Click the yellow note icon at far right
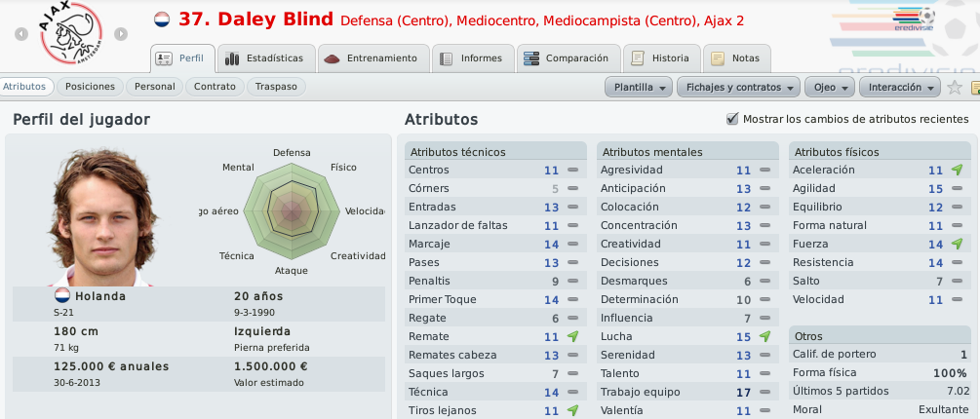The image size is (980, 419). (975, 88)
